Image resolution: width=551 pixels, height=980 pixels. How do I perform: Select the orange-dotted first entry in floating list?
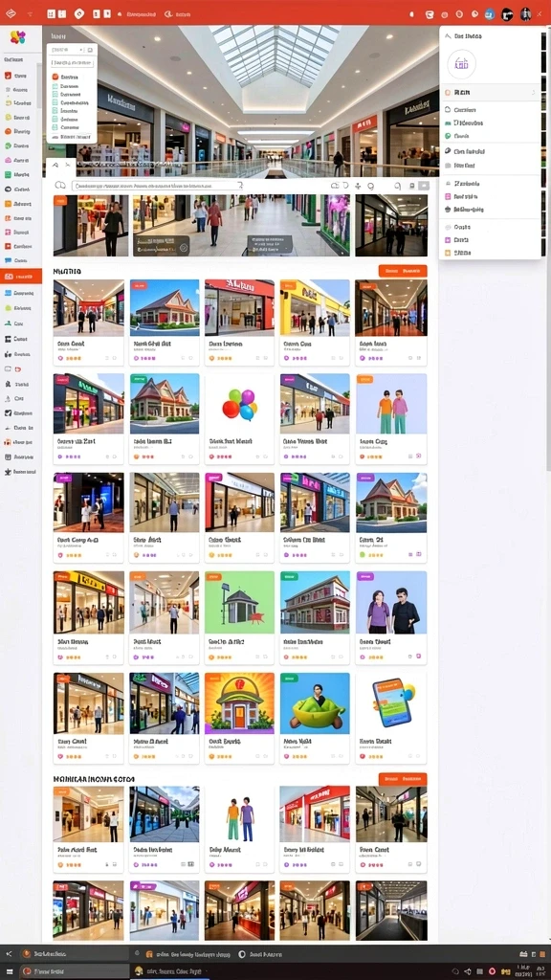coord(66,77)
